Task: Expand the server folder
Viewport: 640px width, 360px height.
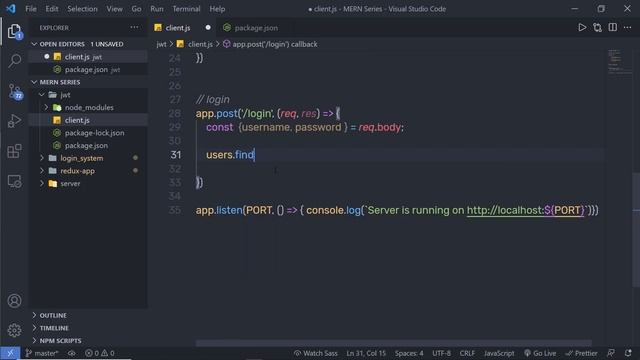Action: point(42,184)
